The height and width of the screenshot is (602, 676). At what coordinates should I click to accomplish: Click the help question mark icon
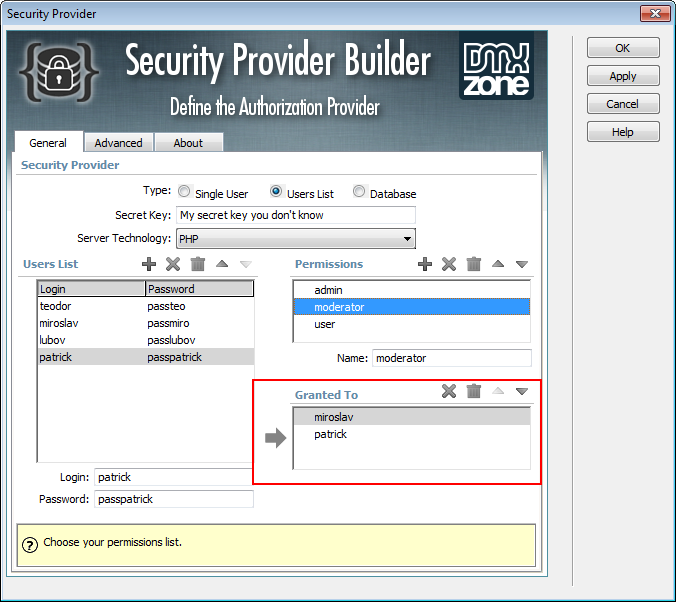click(30, 545)
